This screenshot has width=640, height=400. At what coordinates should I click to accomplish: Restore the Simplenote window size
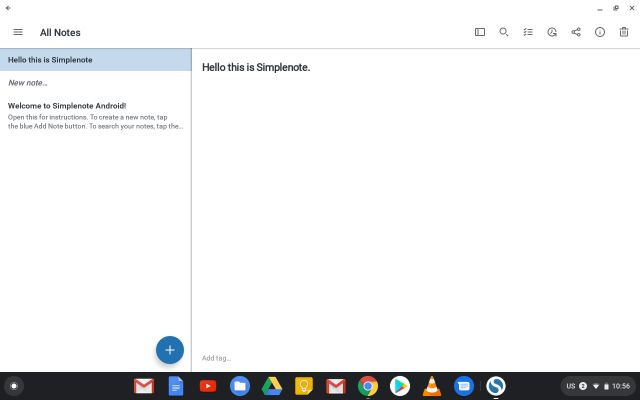point(616,8)
